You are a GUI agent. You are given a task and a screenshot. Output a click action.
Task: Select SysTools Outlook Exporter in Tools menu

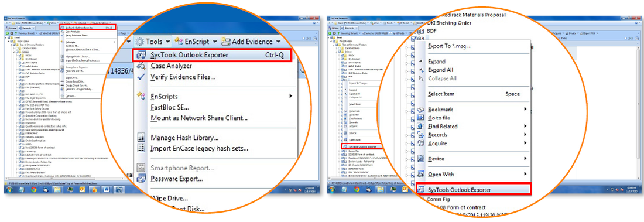tap(212, 55)
